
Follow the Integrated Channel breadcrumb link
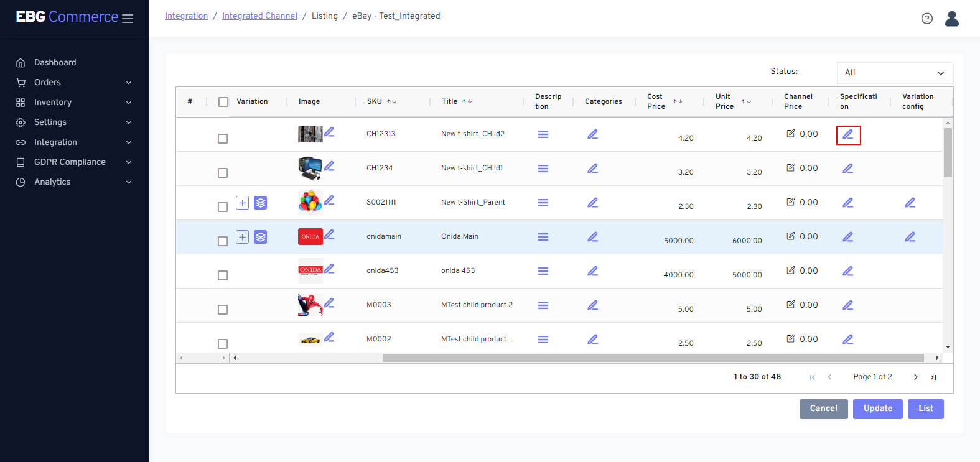pos(259,16)
